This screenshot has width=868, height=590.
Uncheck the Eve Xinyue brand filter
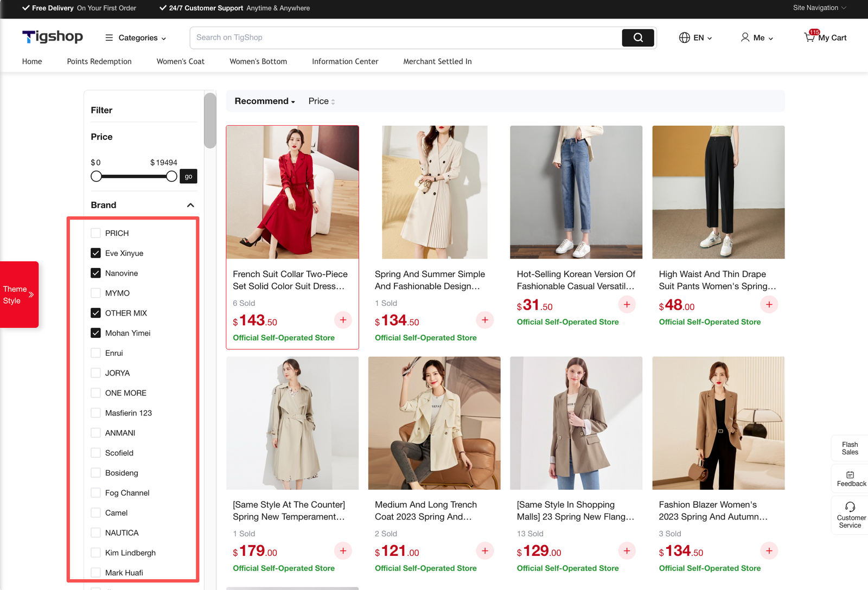coord(96,253)
